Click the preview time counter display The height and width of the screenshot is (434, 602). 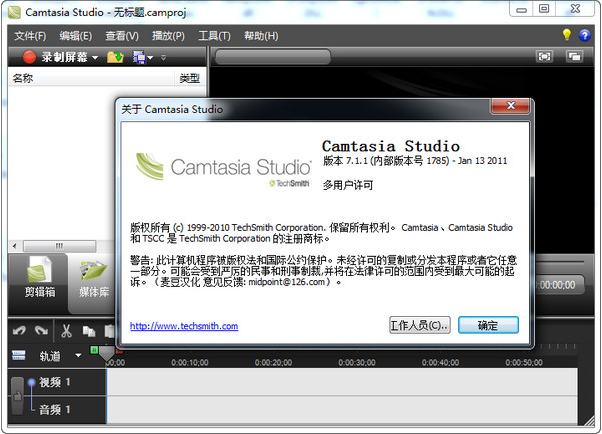click(x=559, y=285)
